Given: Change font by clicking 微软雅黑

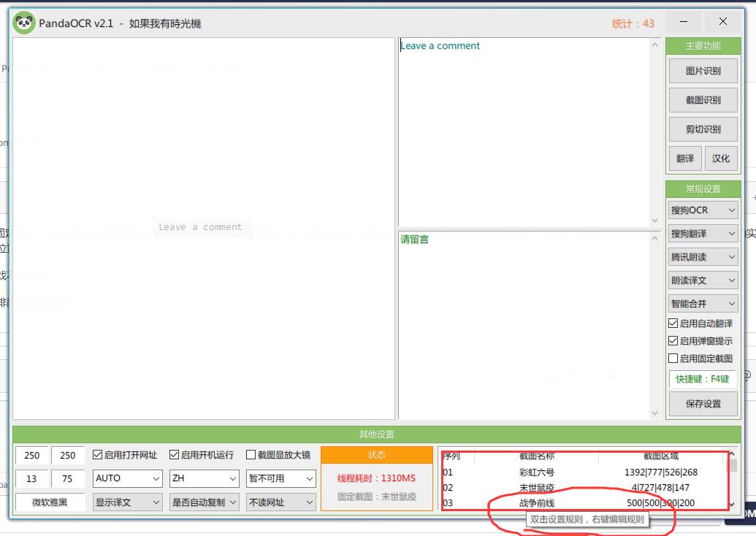Looking at the screenshot, I should click(49, 502).
